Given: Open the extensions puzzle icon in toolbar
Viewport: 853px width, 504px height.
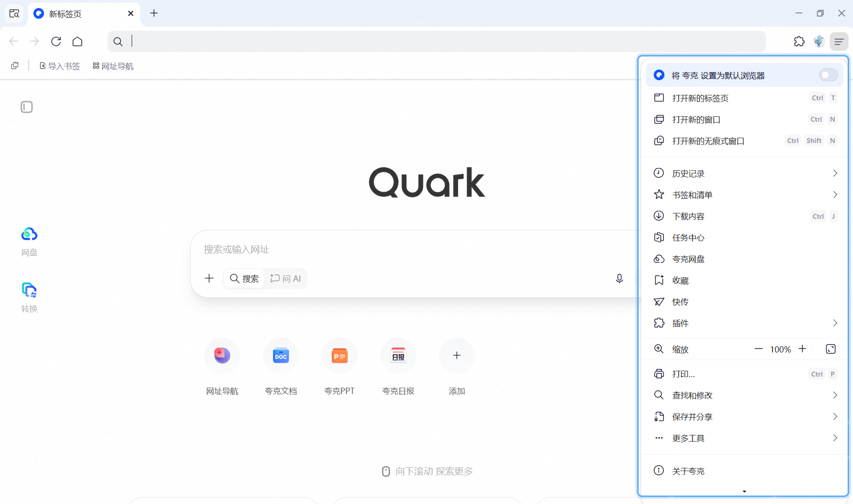Looking at the screenshot, I should click(x=799, y=41).
